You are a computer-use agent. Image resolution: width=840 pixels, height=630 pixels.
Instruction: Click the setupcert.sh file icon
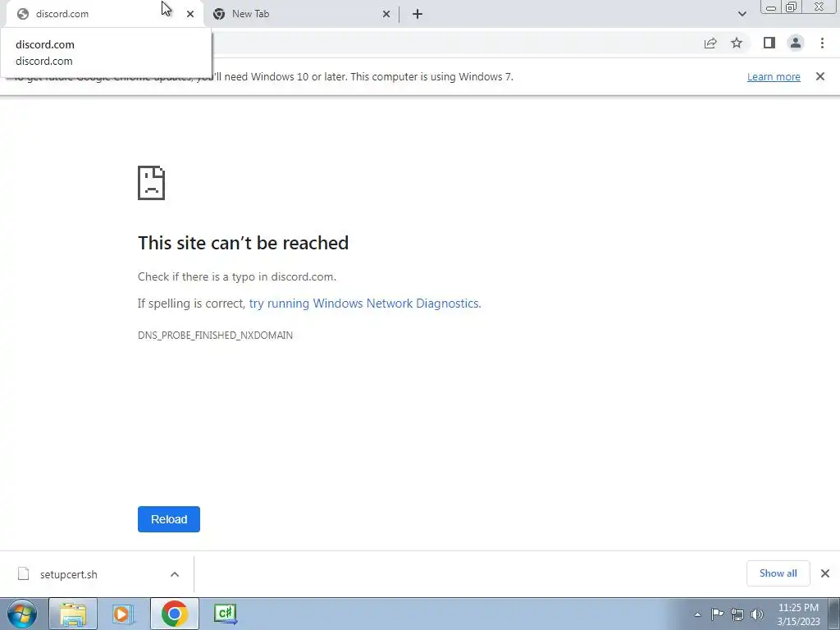point(23,573)
